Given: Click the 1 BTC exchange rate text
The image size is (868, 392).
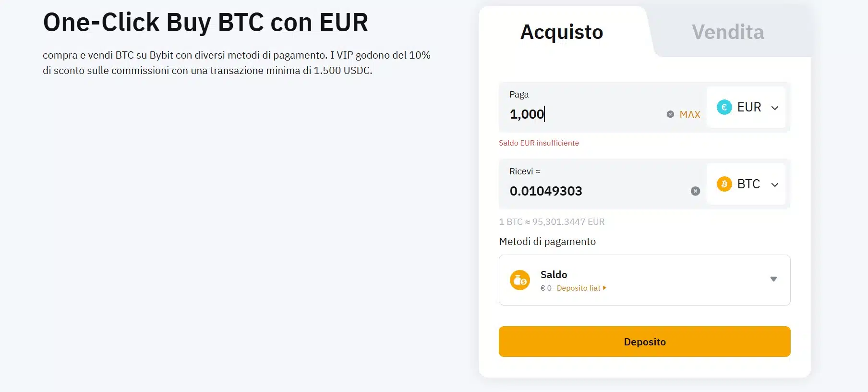Looking at the screenshot, I should click(551, 221).
